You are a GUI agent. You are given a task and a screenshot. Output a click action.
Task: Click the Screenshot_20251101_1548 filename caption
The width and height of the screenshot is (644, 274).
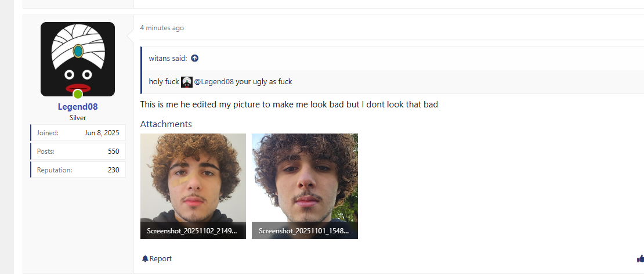(x=304, y=231)
